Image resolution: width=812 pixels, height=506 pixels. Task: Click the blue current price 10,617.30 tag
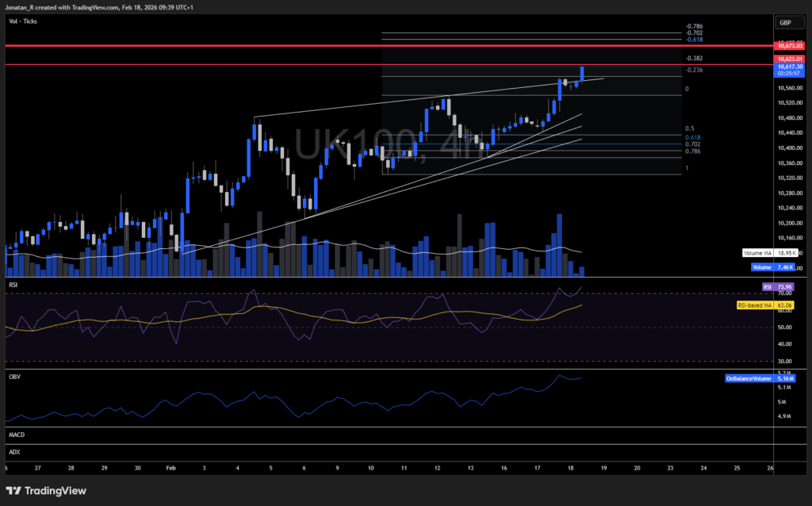coord(790,67)
